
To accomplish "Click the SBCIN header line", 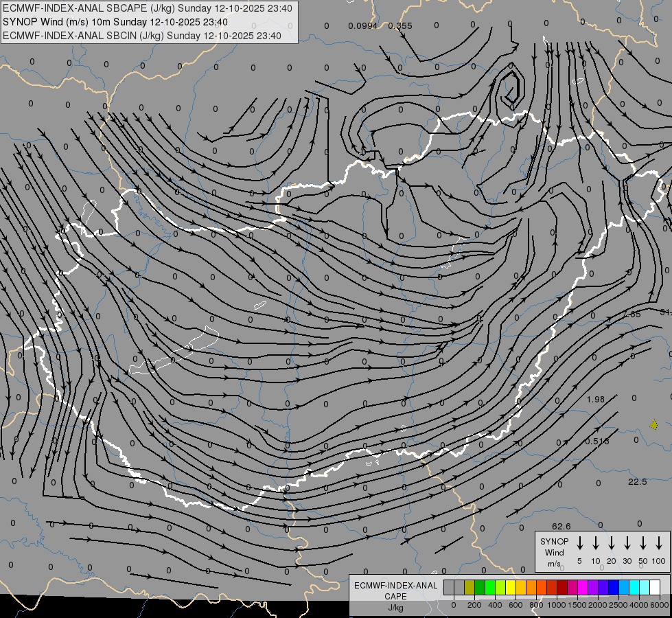I will [142, 36].
